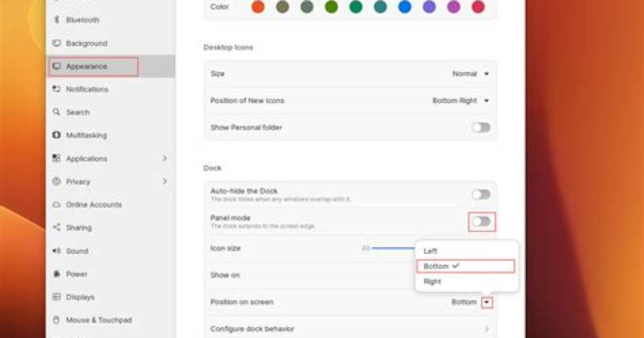Click the Search magnifier icon
This screenshot has height=338, width=644.
(x=57, y=112)
